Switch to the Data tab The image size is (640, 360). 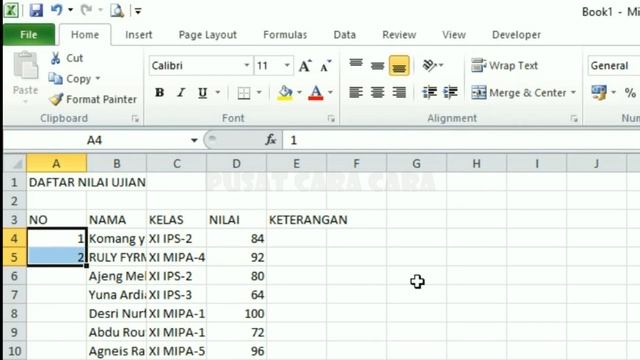[344, 35]
